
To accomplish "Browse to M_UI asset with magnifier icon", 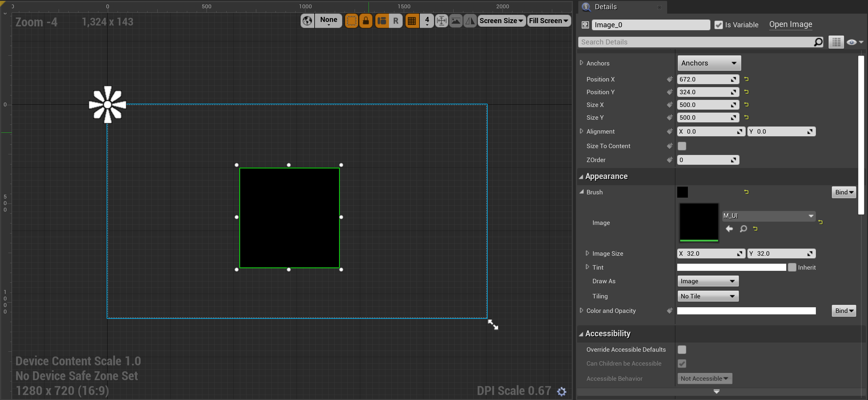I will point(743,229).
